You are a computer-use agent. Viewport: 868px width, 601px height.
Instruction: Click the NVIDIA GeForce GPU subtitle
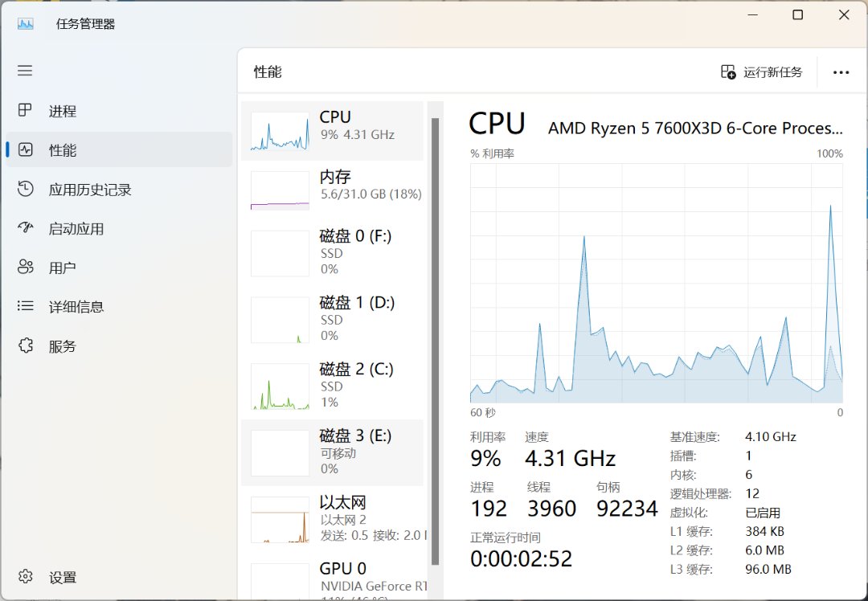374,586
